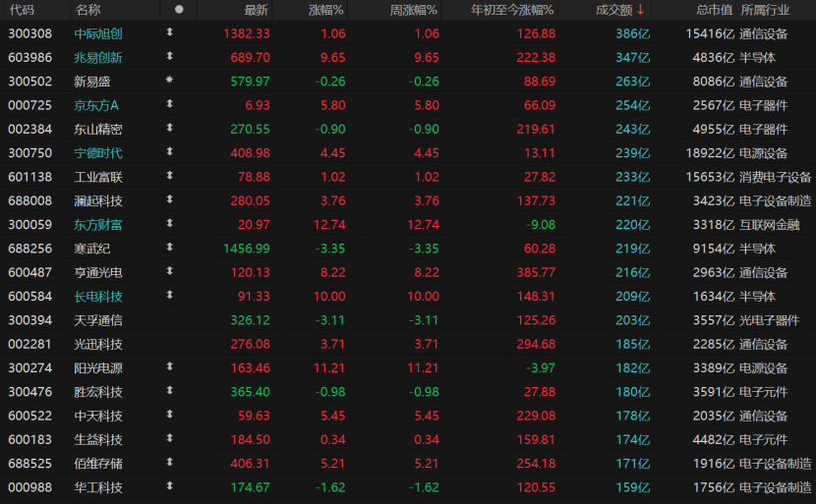Screen dimensions: 816x504
Task: Click the marker icon on the 亨通光电 row
Action: pyautogui.click(x=169, y=271)
